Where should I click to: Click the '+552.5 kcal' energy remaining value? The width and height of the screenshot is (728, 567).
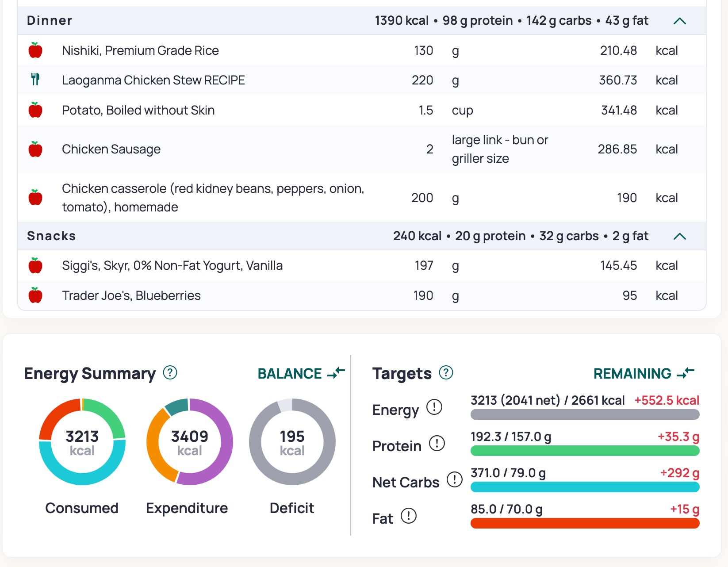(667, 400)
